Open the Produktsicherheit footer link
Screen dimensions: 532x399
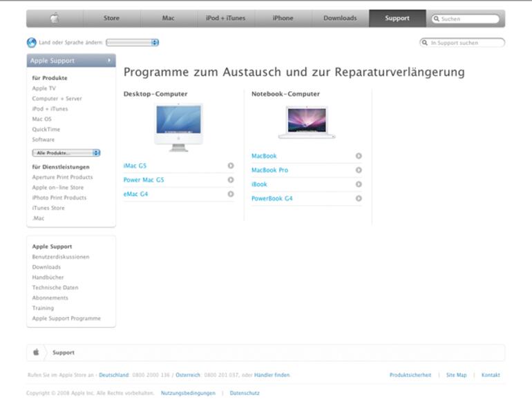click(x=410, y=375)
